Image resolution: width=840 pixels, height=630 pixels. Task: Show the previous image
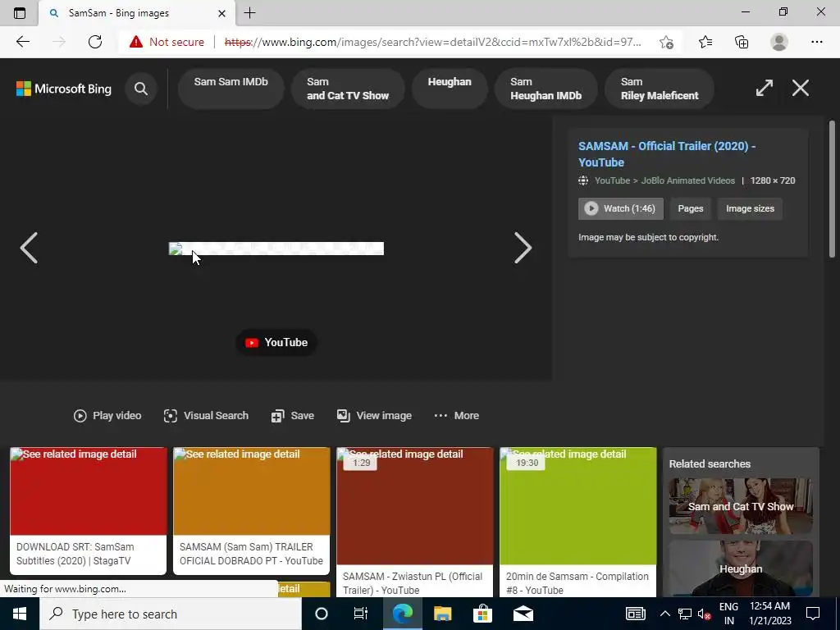(29, 248)
